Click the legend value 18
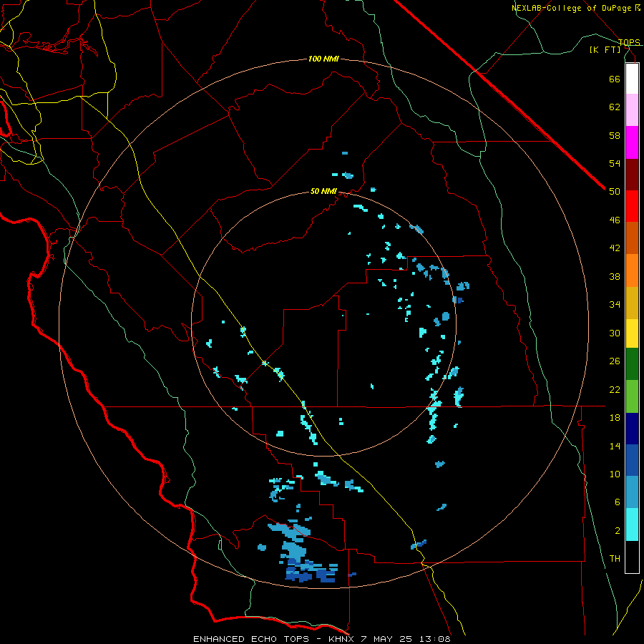 tap(615, 418)
